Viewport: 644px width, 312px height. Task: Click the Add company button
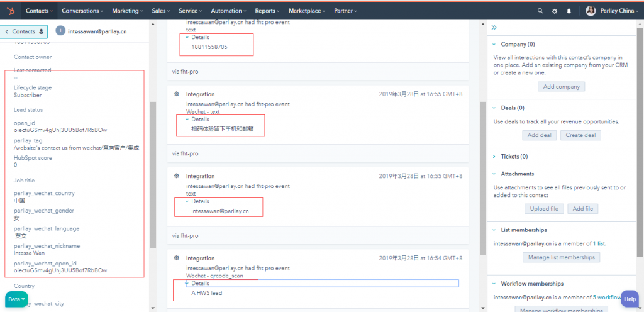[562, 87]
